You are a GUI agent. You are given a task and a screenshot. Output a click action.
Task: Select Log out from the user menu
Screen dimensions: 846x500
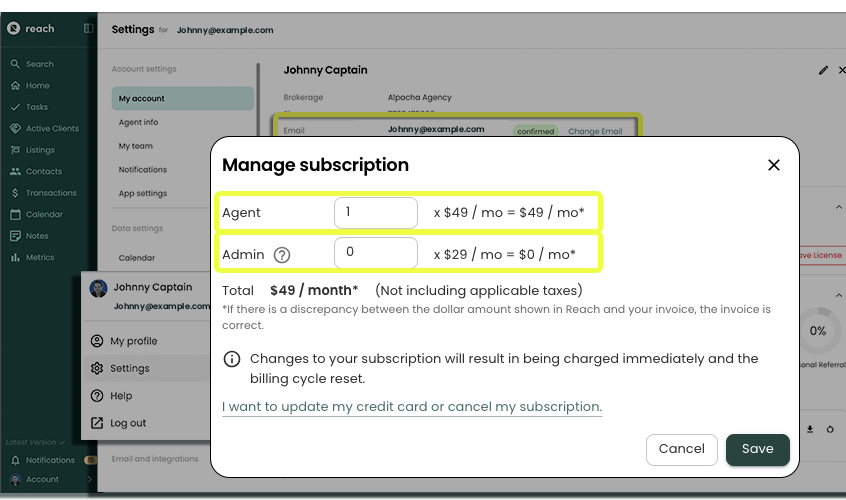tap(128, 423)
